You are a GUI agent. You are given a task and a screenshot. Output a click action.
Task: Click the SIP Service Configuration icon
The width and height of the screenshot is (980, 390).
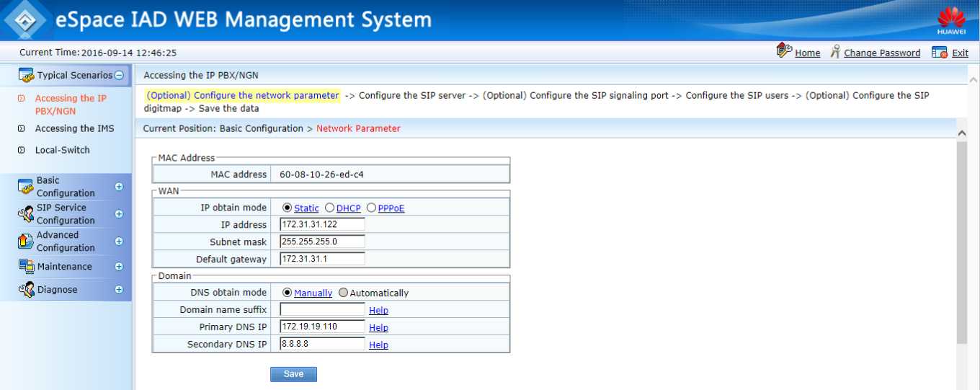(x=26, y=214)
